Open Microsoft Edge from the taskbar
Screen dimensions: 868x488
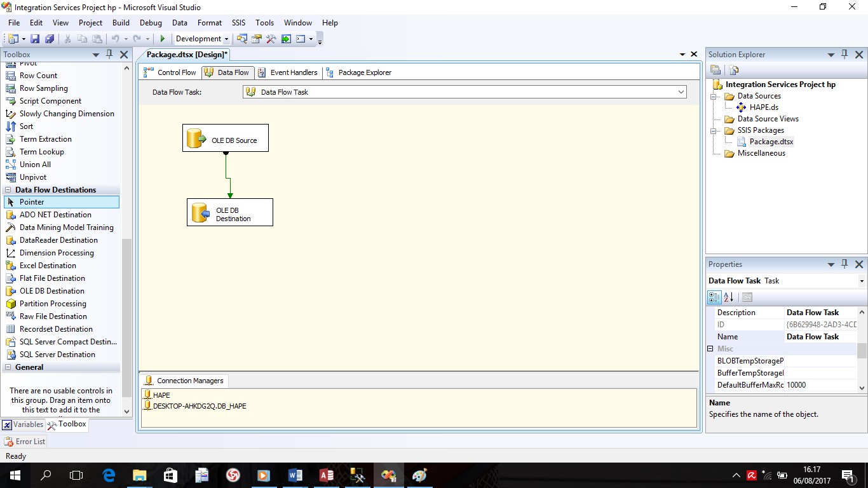coord(109,475)
